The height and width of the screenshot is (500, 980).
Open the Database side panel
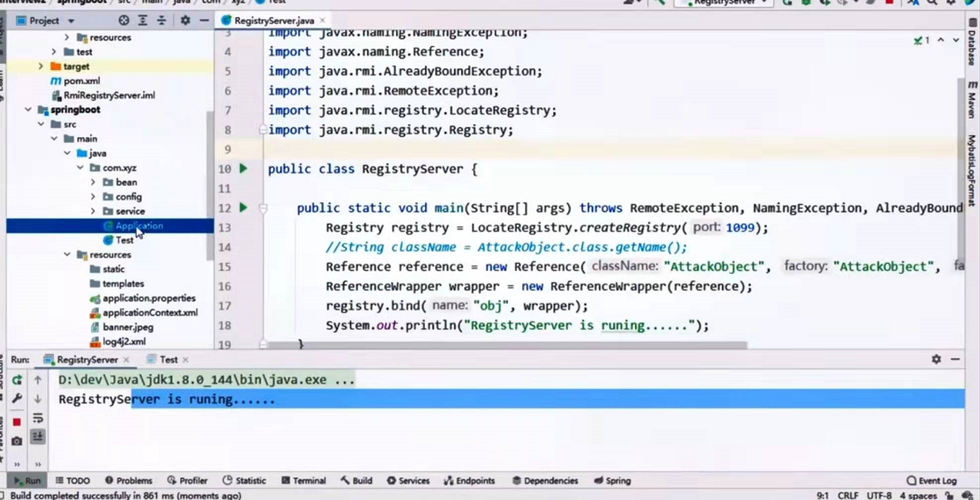coord(972,43)
